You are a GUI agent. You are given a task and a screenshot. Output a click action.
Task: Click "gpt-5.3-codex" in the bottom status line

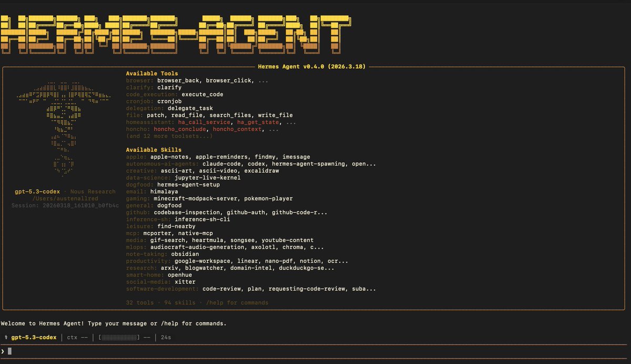click(34, 337)
